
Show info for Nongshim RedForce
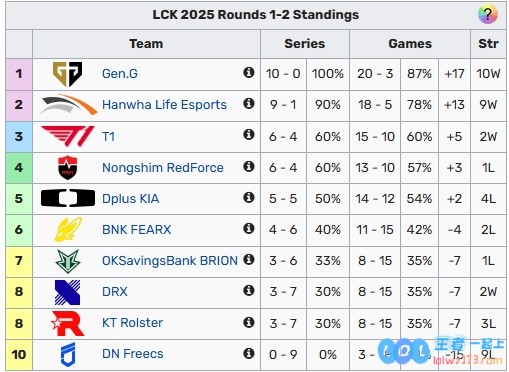pos(249,166)
